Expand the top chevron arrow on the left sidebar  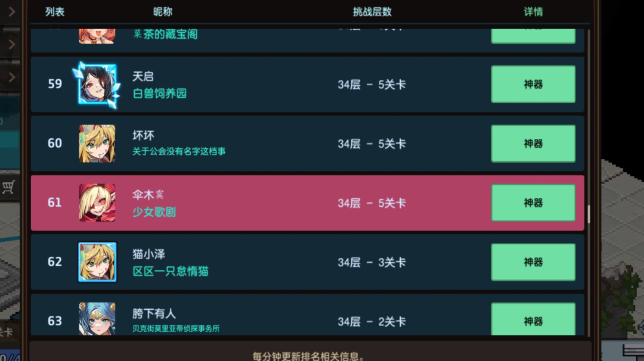(x=11, y=11)
